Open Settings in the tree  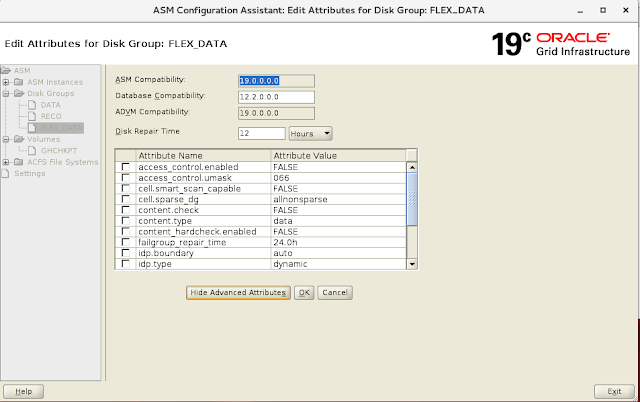pos(30,173)
